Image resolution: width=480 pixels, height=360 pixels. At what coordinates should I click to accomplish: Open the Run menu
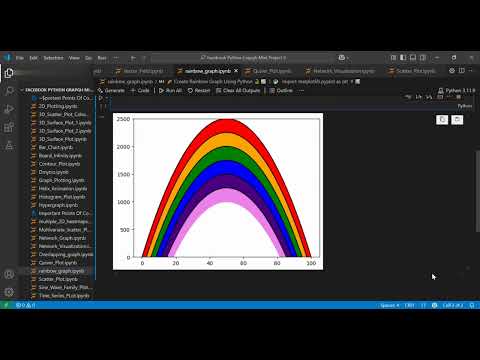tap(102, 58)
